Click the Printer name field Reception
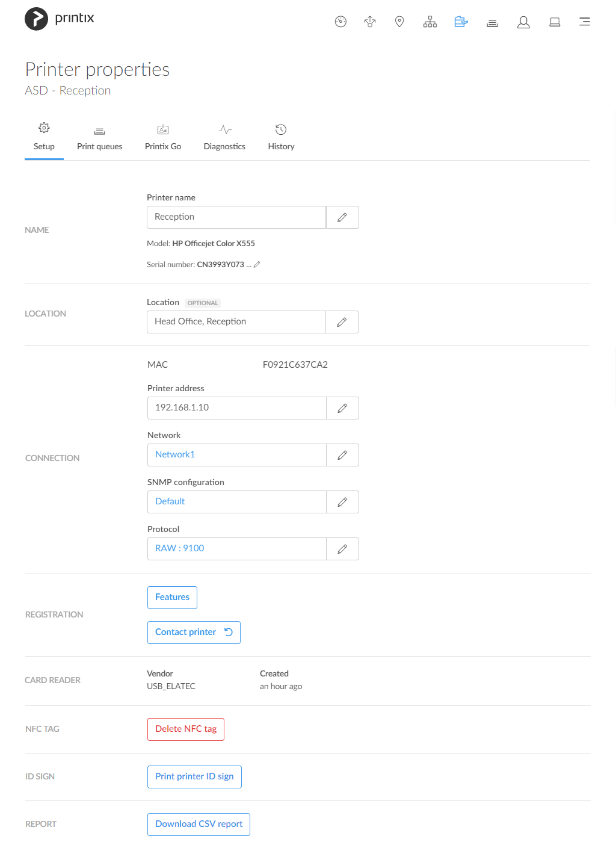 pyautogui.click(x=236, y=217)
